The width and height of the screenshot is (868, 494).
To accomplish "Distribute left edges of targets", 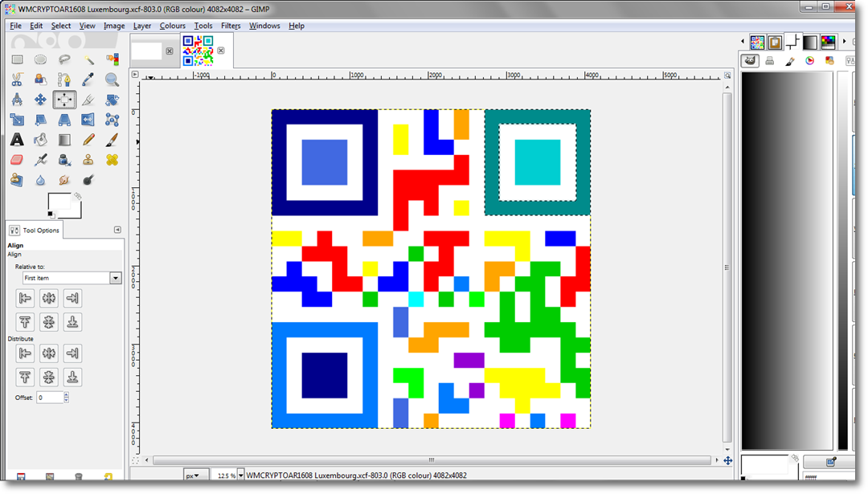I will 25,353.
